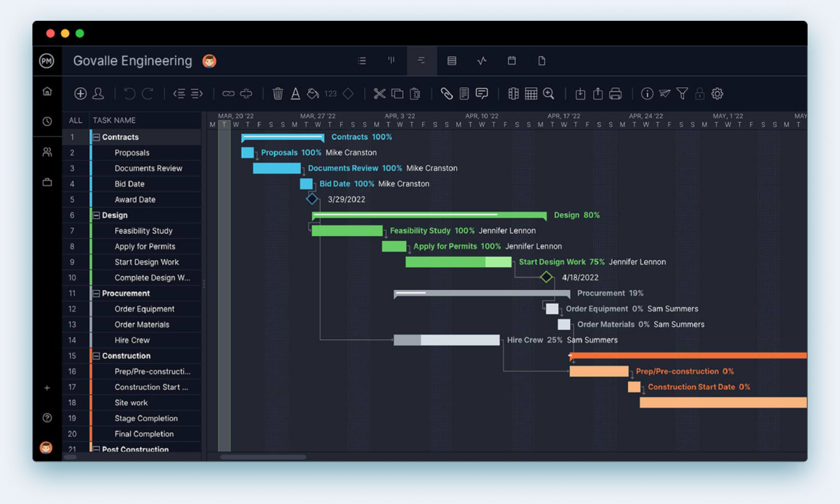This screenshot has width=840, height=504.
Task: Open team people icon in sidebar
Action: (x=47, y=152)
